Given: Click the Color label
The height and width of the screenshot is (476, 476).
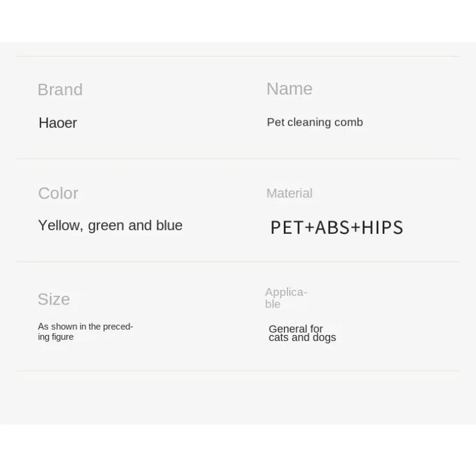Looking at the screenshot, I should click(58, 193).
